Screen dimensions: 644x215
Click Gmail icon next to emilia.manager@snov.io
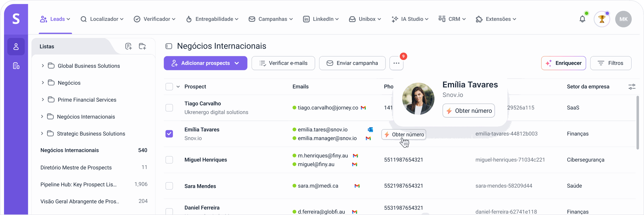(368, 138)
